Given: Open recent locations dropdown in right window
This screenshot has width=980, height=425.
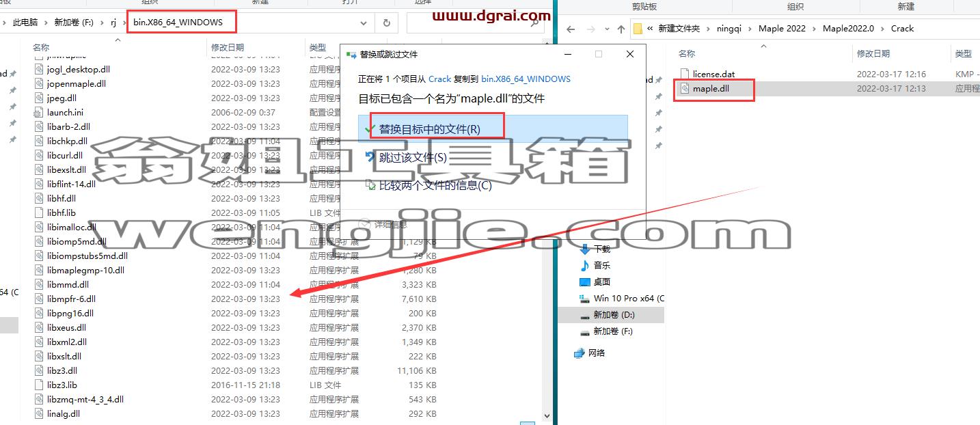Looking at the screenshot, I should [x=607, y=29].
